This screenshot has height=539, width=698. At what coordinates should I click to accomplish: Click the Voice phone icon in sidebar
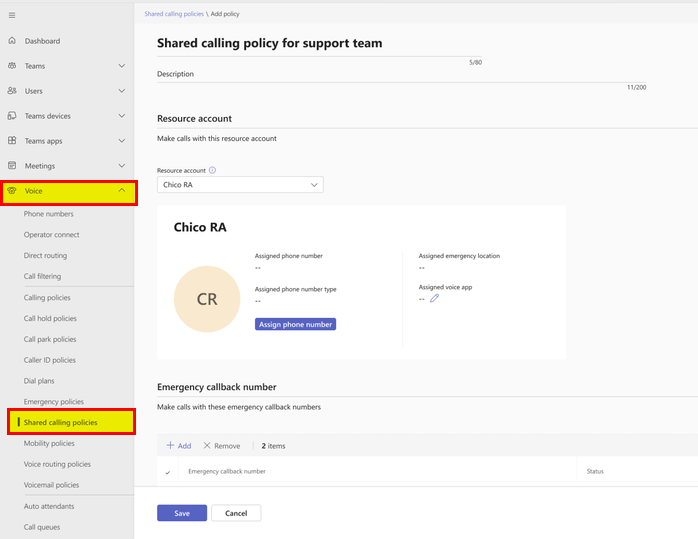point(12,190)
